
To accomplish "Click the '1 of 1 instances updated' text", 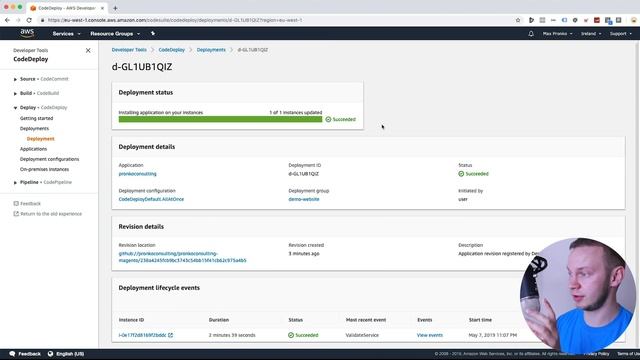I will pyautogui.click(x=296, y=112).
